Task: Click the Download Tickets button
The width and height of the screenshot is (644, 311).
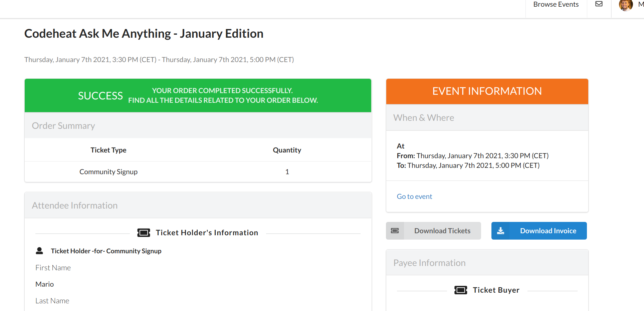Action: click(433, 231)
